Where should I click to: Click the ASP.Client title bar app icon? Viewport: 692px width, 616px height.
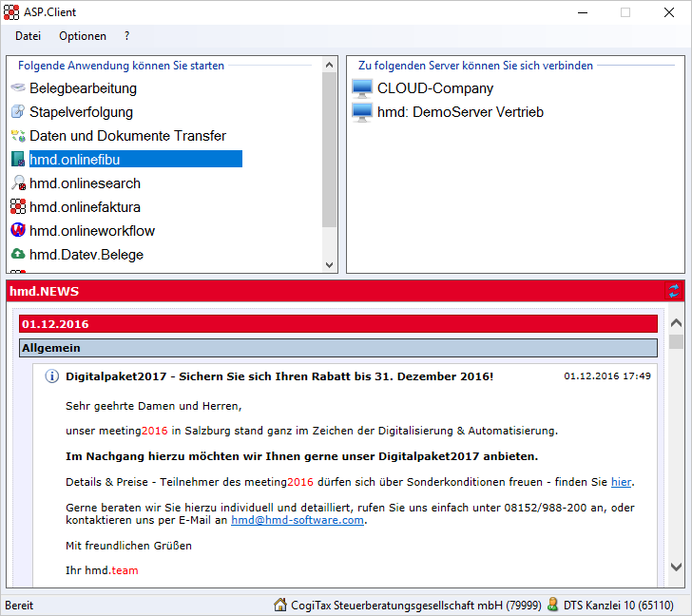coord(11,12)
